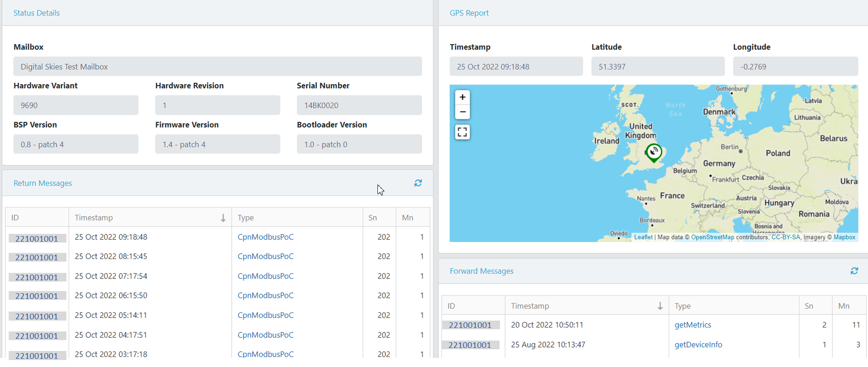Toggle Forward Messages Timestamp sort arrow
This screenshot has height=367, width=868.
(660, 306)
